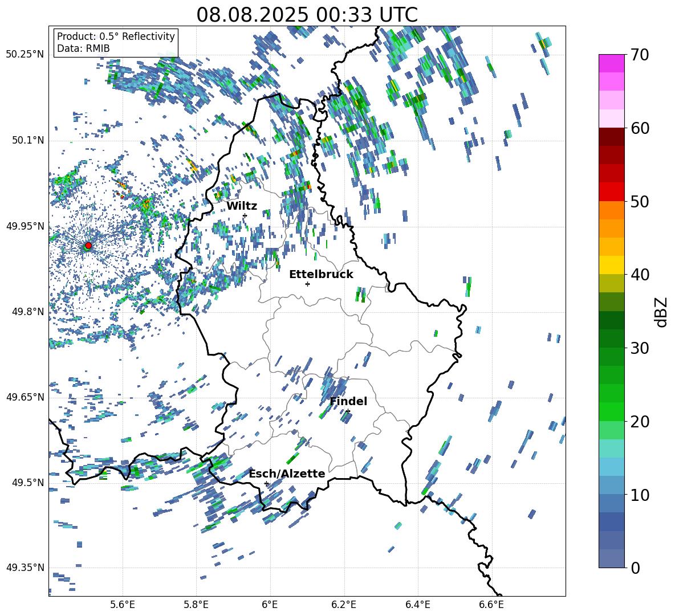This screenshot has width=675, height=616.
Task: Pick the dark maroon colorbar segment below 60
Action: (x=611, y=137)
